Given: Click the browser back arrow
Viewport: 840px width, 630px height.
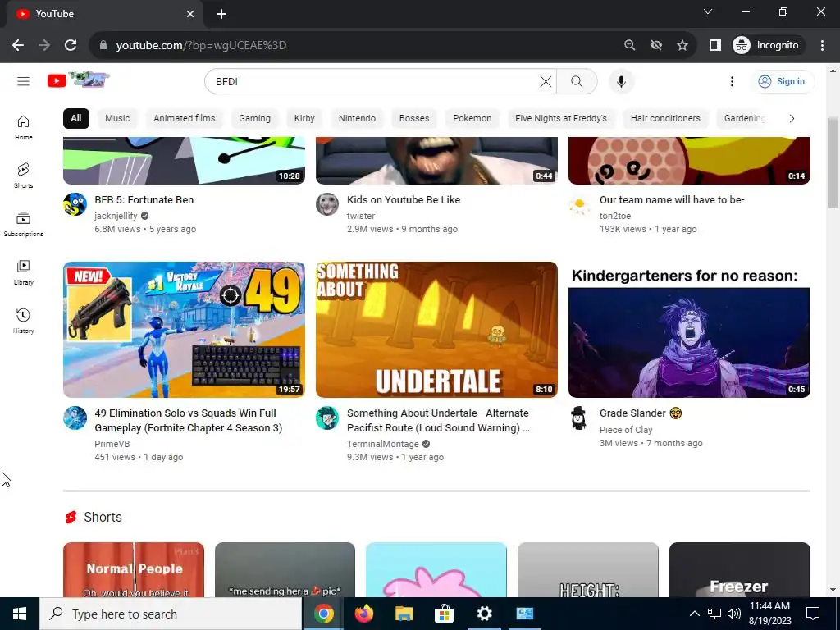Looking at the screenshot, I should pyautogui.click(x=18, y=46).
